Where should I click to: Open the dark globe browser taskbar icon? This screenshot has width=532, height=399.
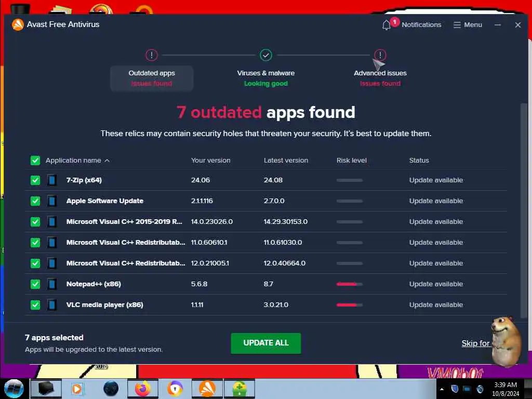[x=111, y=389]
